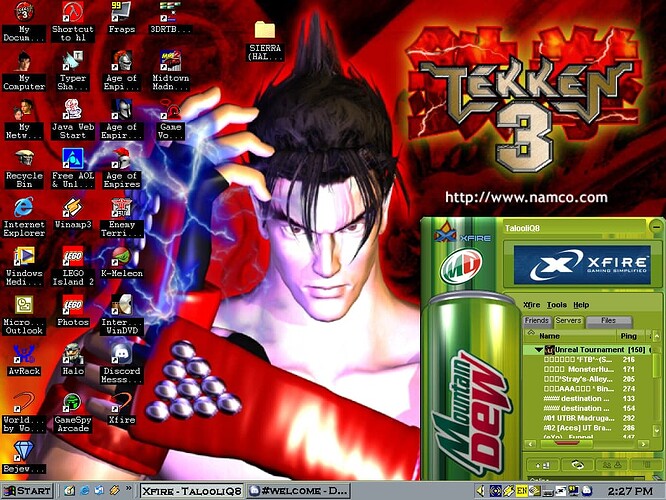Select the MonsterHu... server with ping 171

[589, 369]
